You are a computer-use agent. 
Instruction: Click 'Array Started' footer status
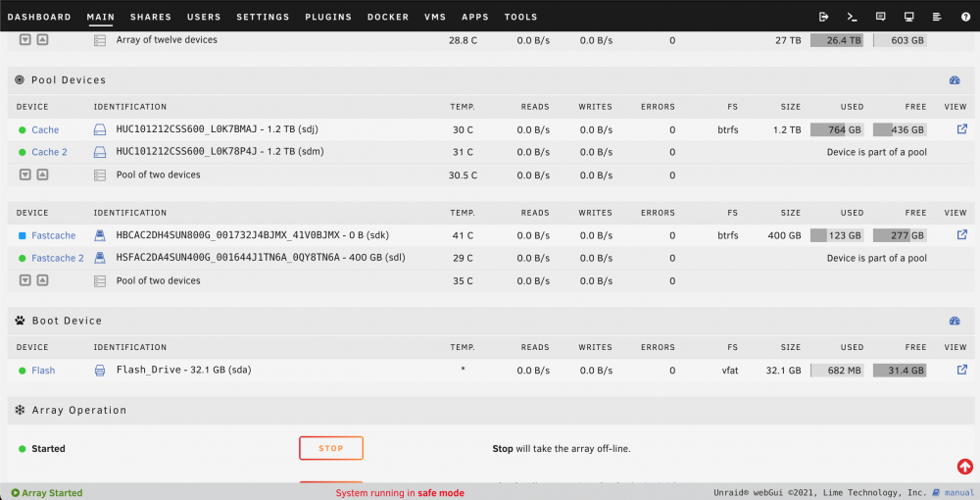(x=47, y=493)
